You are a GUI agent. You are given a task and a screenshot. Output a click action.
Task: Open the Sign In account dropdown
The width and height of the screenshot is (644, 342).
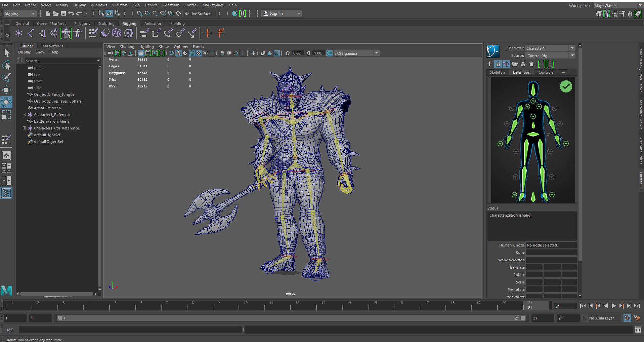tap(282, 13)
